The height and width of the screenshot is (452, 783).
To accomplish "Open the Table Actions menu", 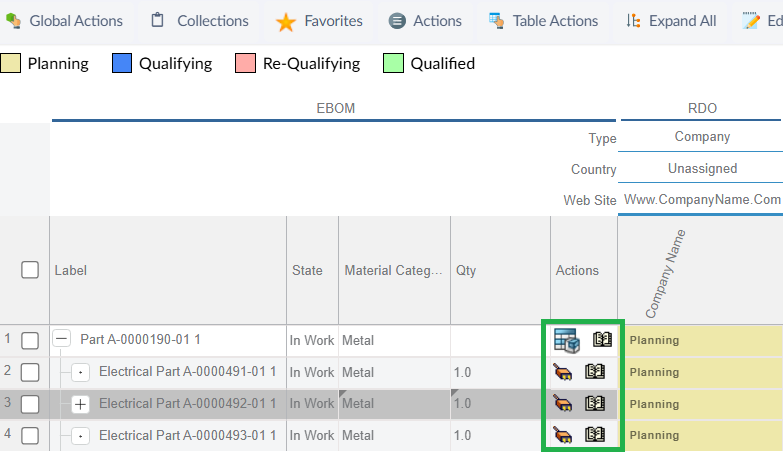I will click(x=543, y=21).
